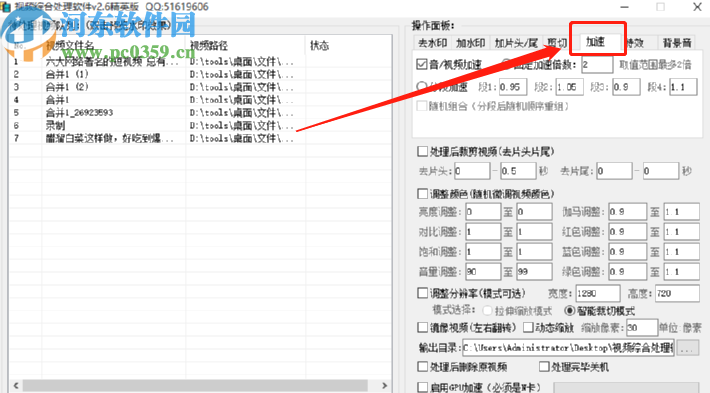Screen dimensions: 710x393
Task: Close the application window
Action: [697, 7]
